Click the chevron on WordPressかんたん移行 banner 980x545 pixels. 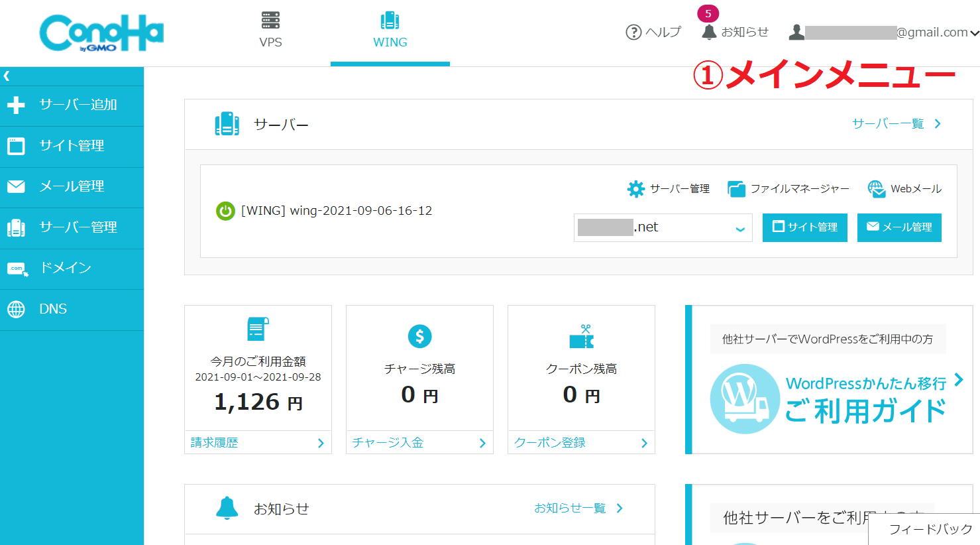click(x=959, y=380)
